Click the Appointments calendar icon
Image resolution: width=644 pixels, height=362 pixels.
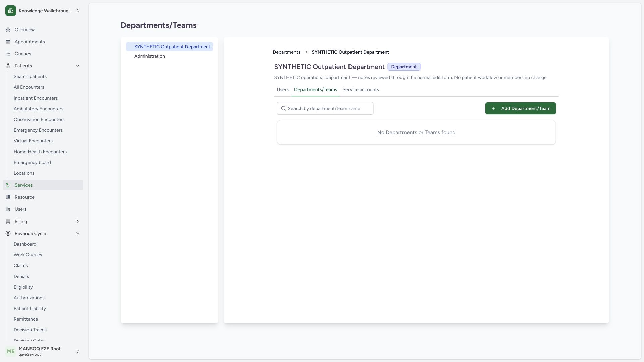click(x=8, y=42)
